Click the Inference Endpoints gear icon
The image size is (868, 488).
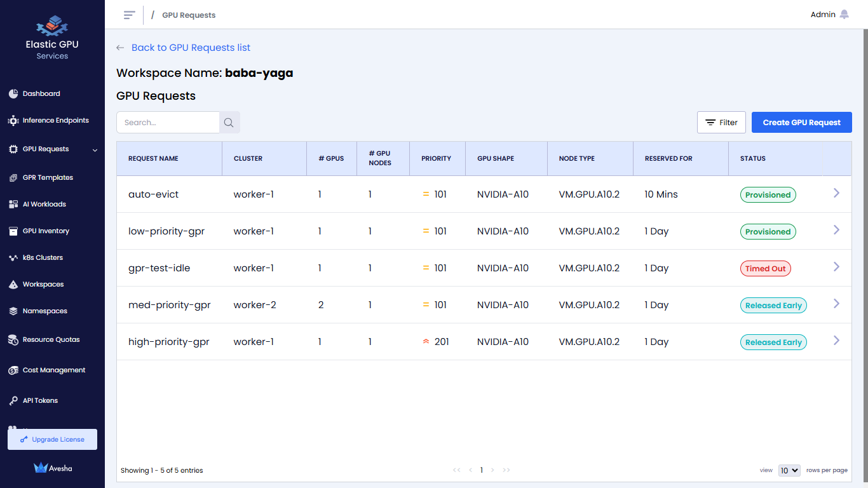(x=13, y=121)
